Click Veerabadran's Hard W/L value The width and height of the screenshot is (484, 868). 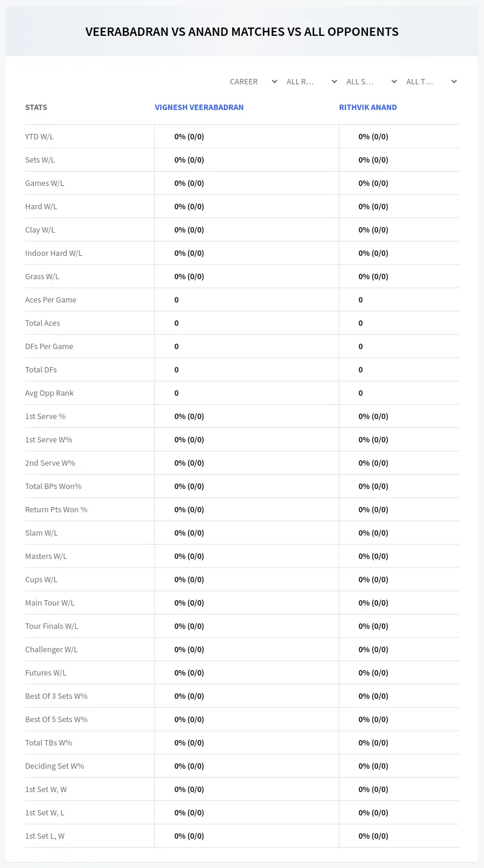click(189, 206)
